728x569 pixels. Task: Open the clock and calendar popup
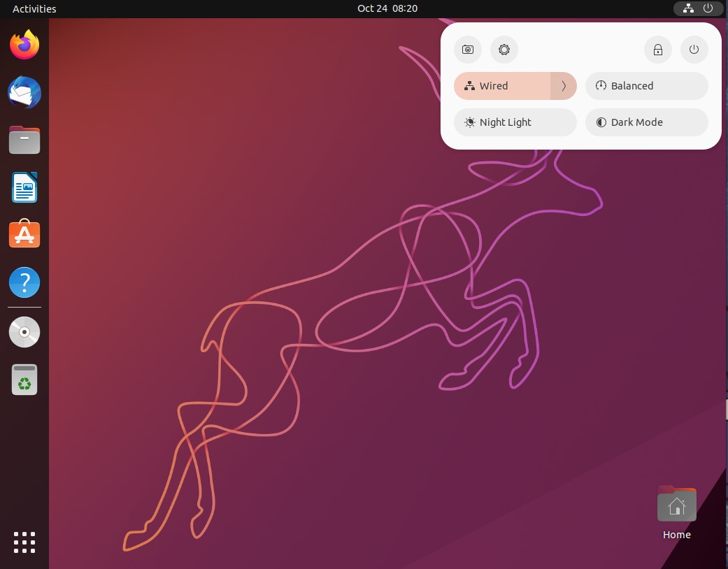coord(387,8)
